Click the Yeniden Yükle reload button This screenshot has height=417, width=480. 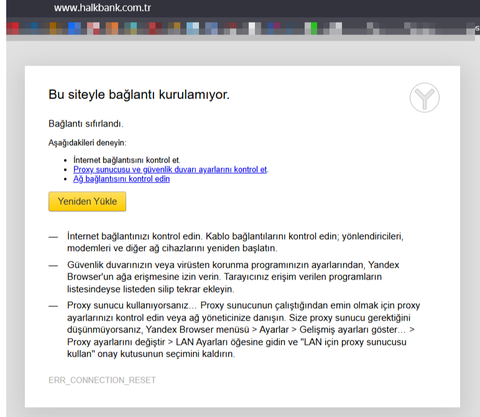[x=87, y=201]
